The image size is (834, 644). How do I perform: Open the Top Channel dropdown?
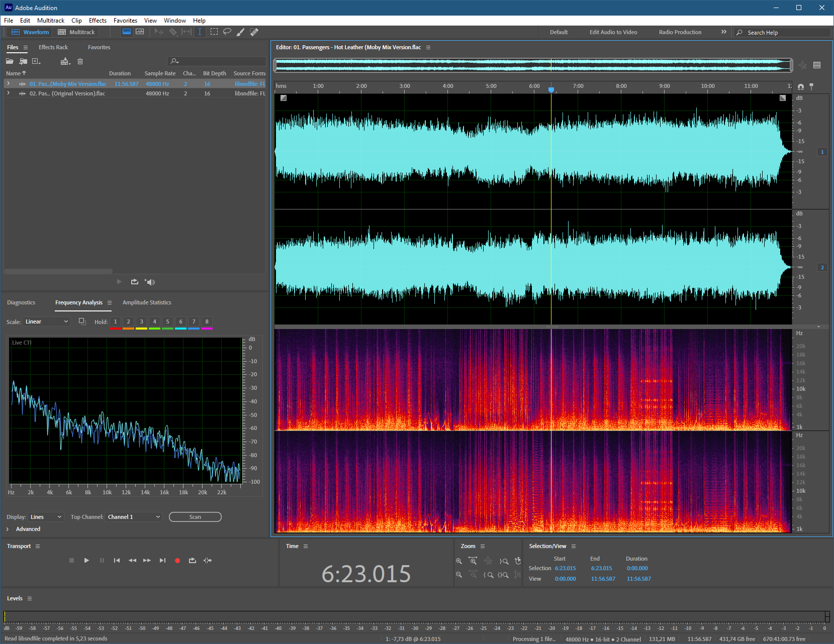(x=134, y=517)
